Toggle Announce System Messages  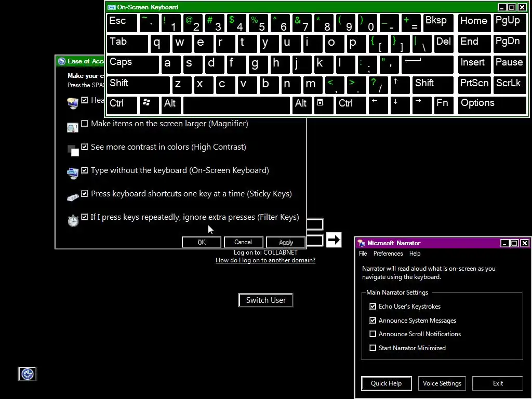coord(373,320)
